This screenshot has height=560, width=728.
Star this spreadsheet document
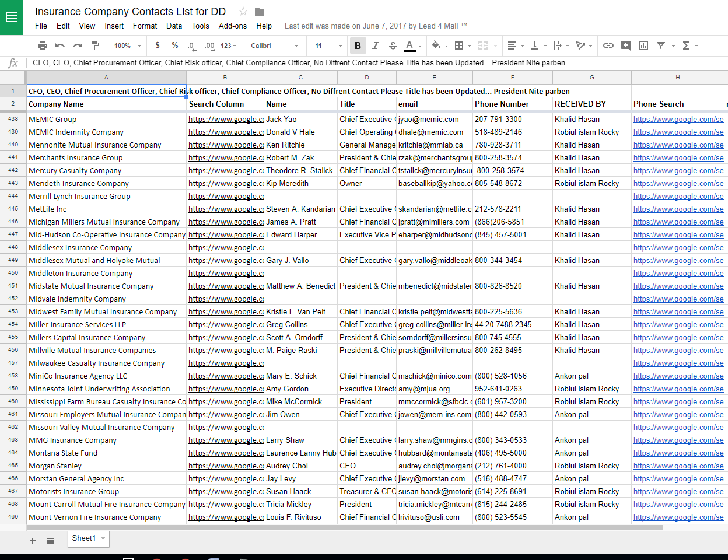pos(243,12)
